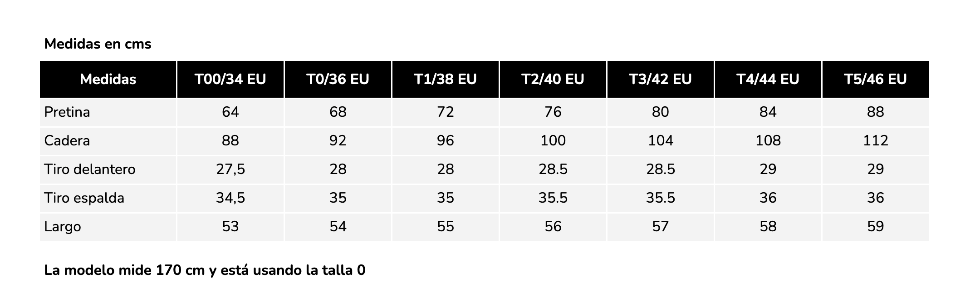Click the T4/44 EU column header
The image size is (980, 299).
(768, 80)
